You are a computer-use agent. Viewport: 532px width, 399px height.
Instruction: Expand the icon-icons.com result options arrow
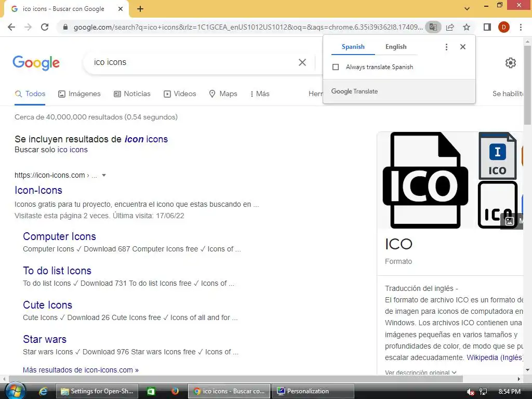104,176
